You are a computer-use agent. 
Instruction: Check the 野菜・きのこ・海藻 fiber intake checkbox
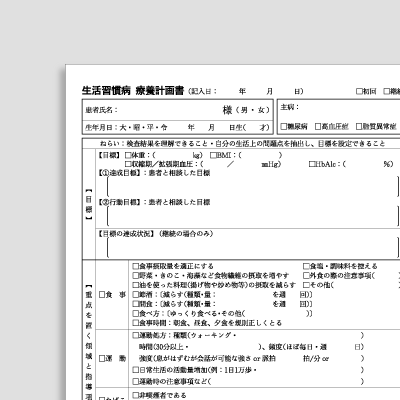point(135,276)
